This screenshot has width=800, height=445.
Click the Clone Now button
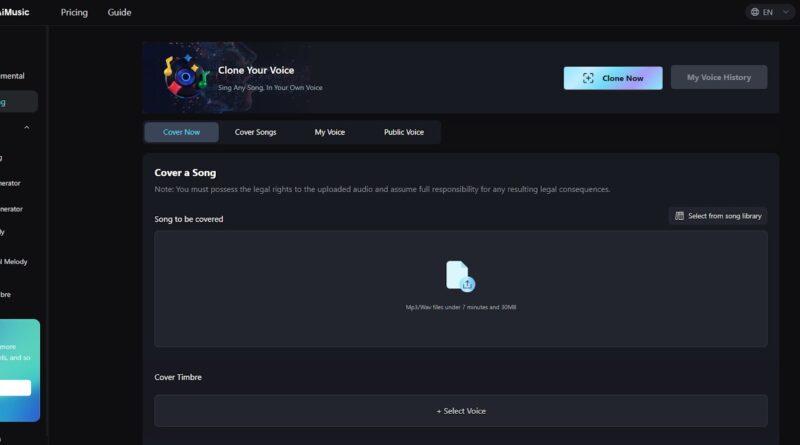click(x=613, y=78)
